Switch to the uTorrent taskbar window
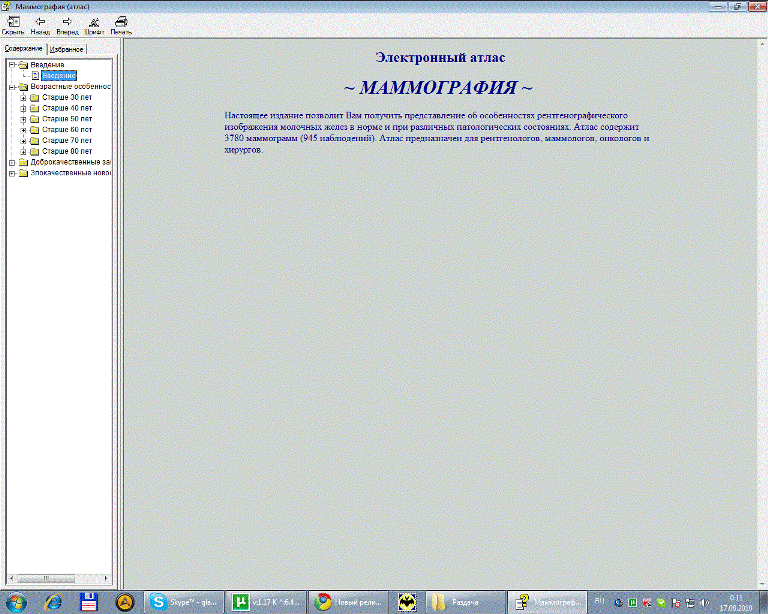 pos(266,602)
